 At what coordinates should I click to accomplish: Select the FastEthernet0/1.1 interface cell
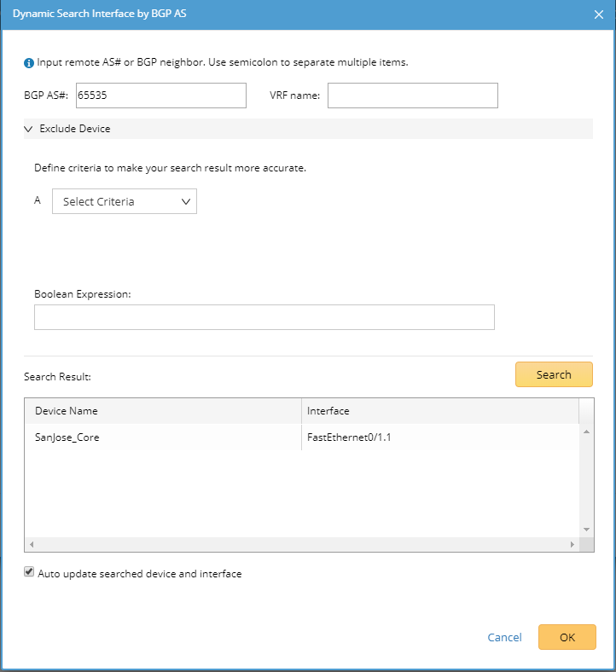[x=439, y=437]
